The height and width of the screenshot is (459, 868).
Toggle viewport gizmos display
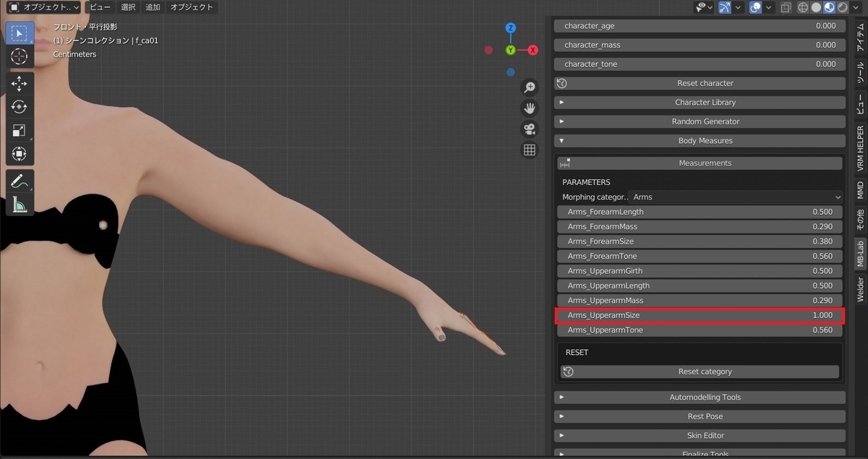(x=723, y=7)
